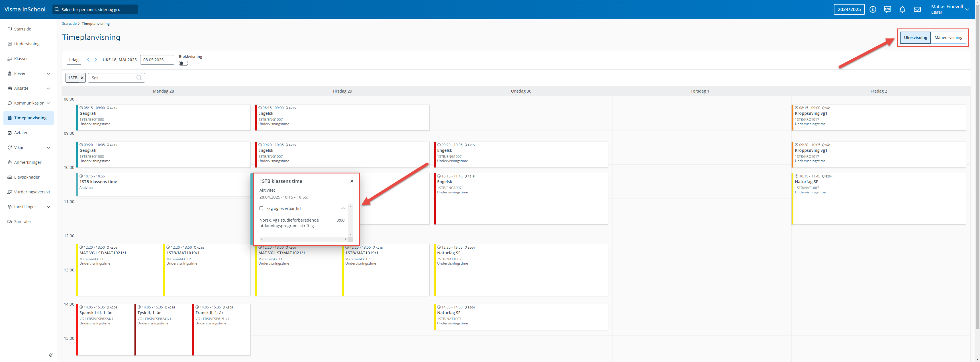980x362 pixels.
Task: Click the I dag button
Action: (74, 60)
